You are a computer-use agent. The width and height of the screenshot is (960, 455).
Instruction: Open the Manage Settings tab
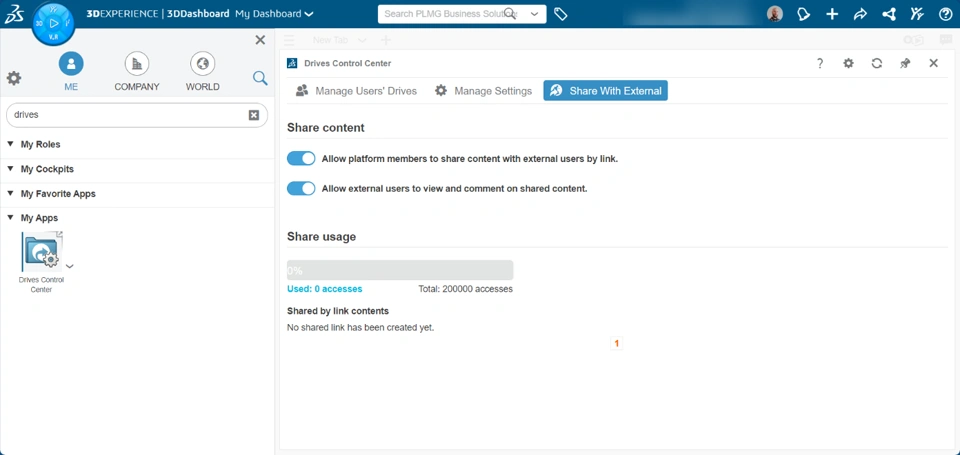[483, 91]
